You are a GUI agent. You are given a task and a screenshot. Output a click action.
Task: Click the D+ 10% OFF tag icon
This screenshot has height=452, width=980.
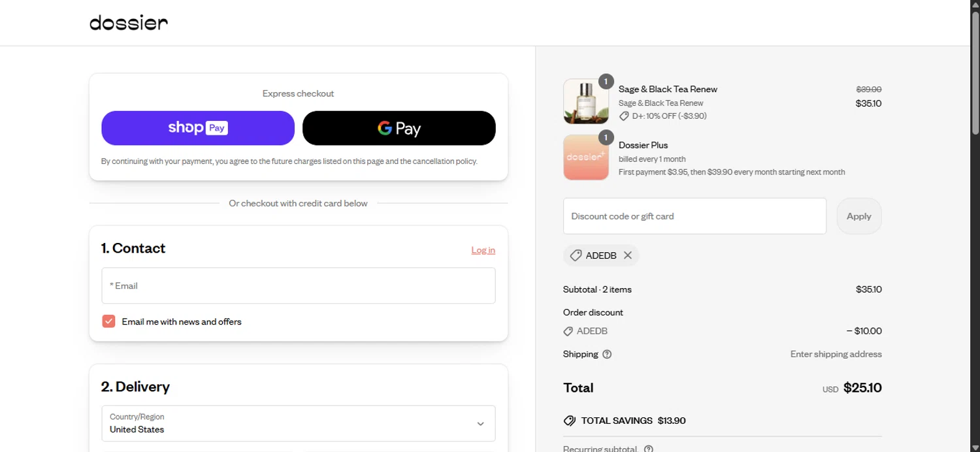click(x=624, y=116)
